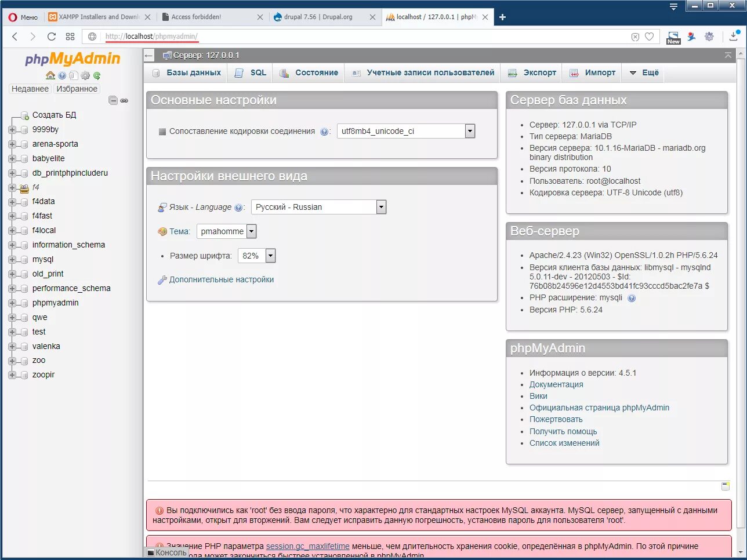The image size is (747, 560).
Task: Click the back arrow in the server breadcrumb bar
Action: 149,56
